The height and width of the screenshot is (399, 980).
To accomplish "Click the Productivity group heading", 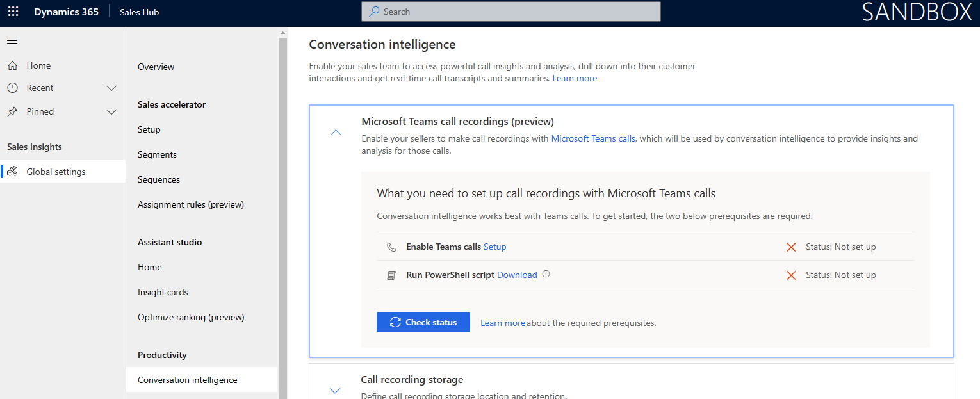I will click(x=162, y=355).
